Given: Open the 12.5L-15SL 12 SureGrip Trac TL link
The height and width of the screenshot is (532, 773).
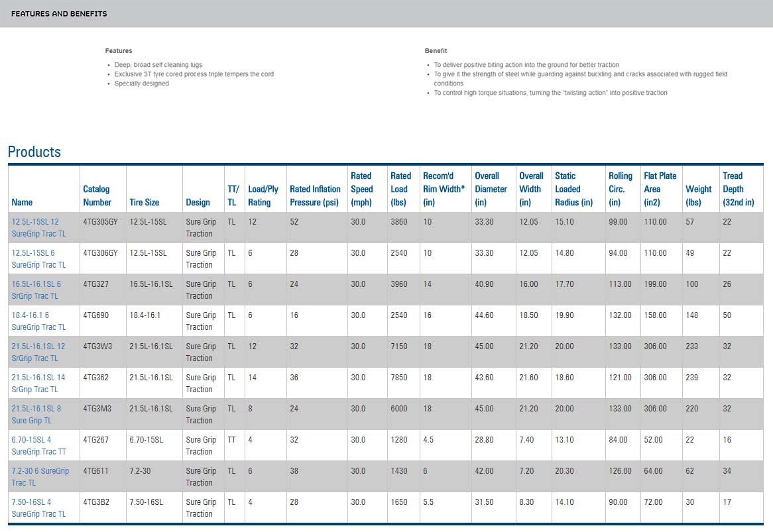Looking at the screenshot, I should click(38, 227).
